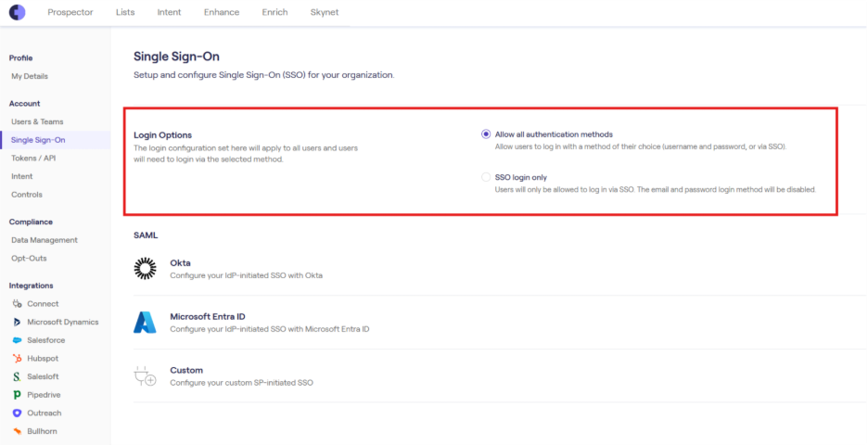Screen dimensions: 868x445
Task: Go to the Enhance tab
Action: point(222,12)
